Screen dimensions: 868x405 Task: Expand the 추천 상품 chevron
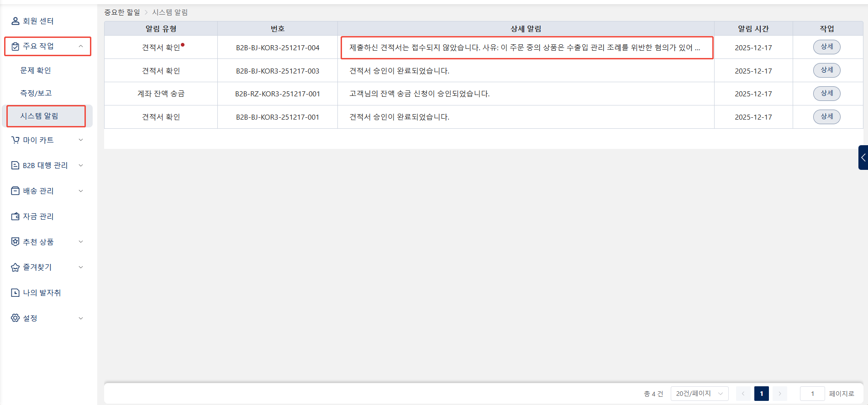tap(81, 242)
